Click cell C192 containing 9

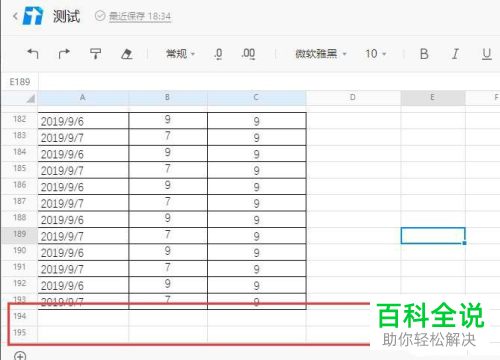coord(257,285)
